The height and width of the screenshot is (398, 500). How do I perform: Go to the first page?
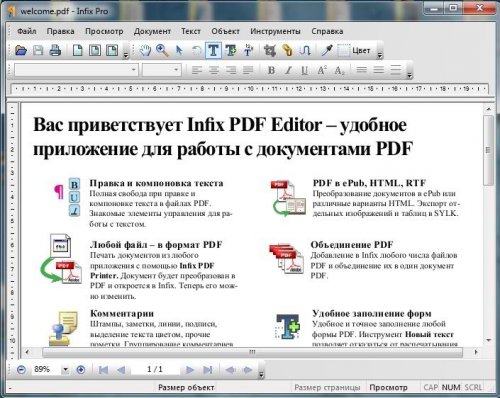[103, 370]
